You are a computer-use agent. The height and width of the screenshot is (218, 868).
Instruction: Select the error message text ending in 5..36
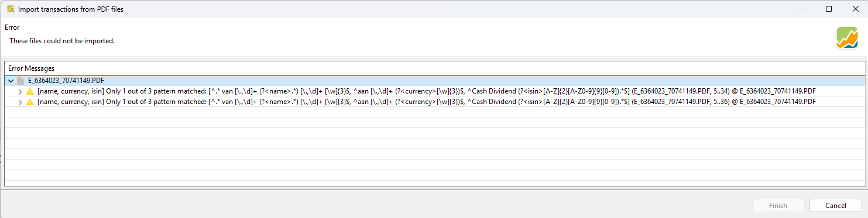point(427,102)
